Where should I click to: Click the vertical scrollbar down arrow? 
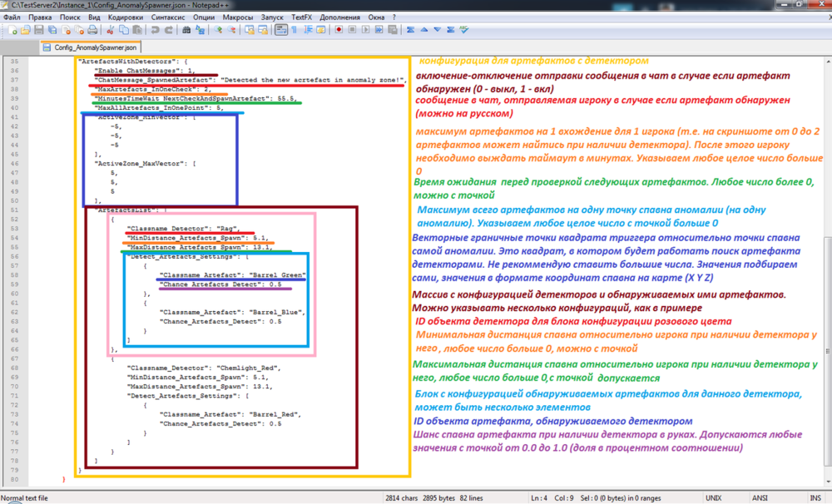(828, 482)
